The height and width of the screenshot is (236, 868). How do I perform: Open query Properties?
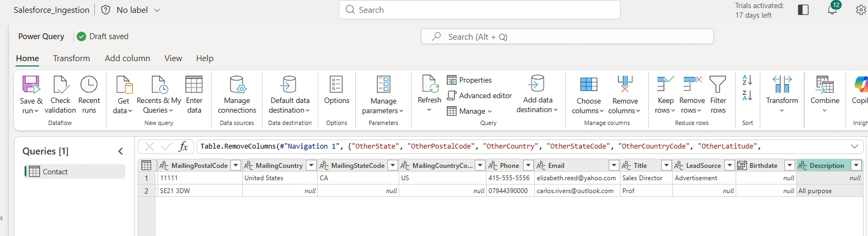click(469, 80)
